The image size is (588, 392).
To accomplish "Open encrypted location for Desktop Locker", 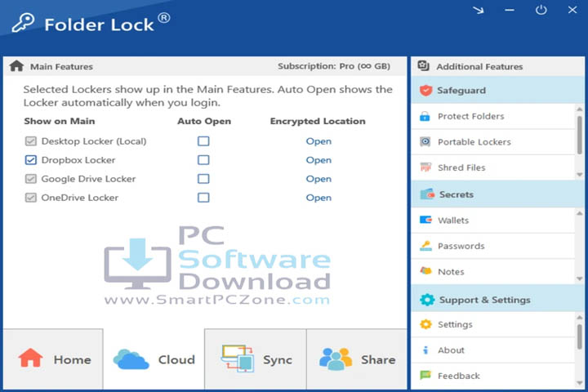I will pyautogui.click(x=318, y=141).
